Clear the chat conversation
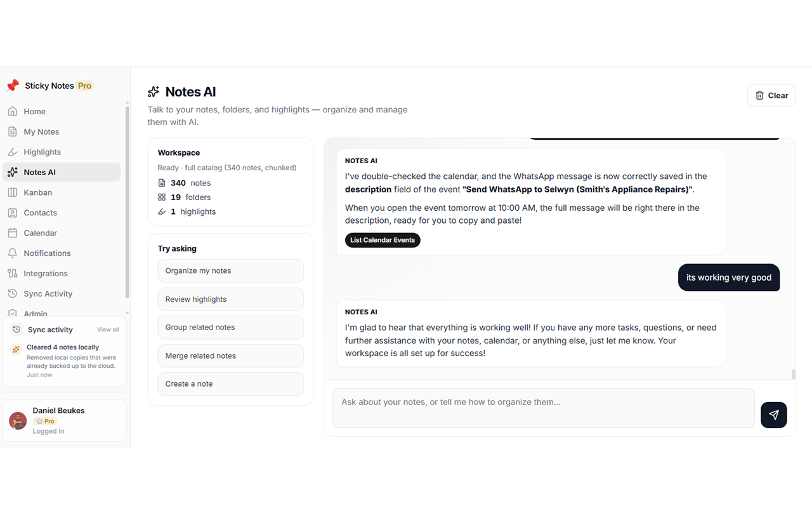 click(x=771, y=95)
